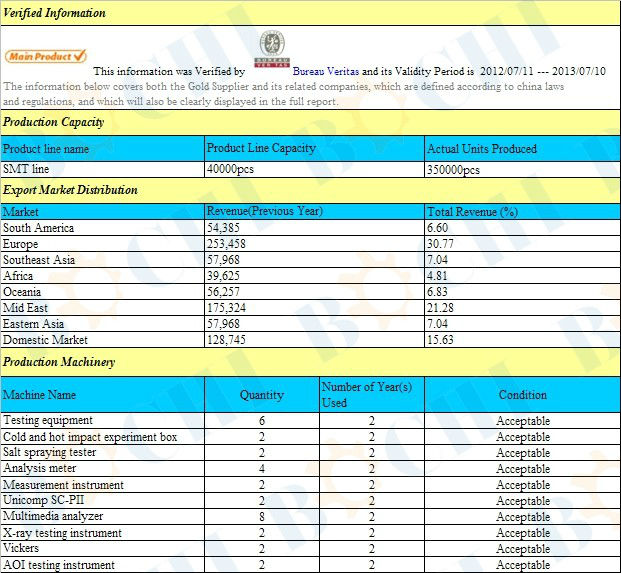
Task: Click the Machine Name column header
Action: [x=103, y=395]
